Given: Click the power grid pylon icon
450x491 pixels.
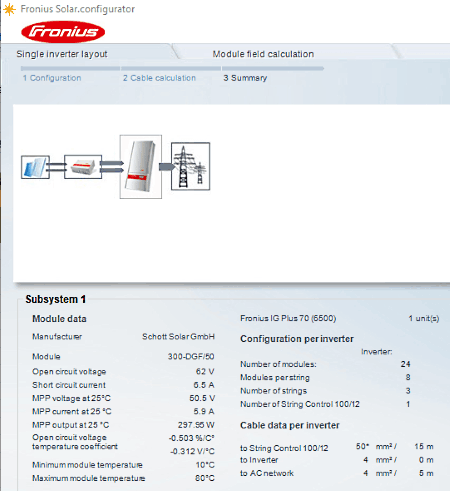Looking at the screenshot, I should pos(190,166).
